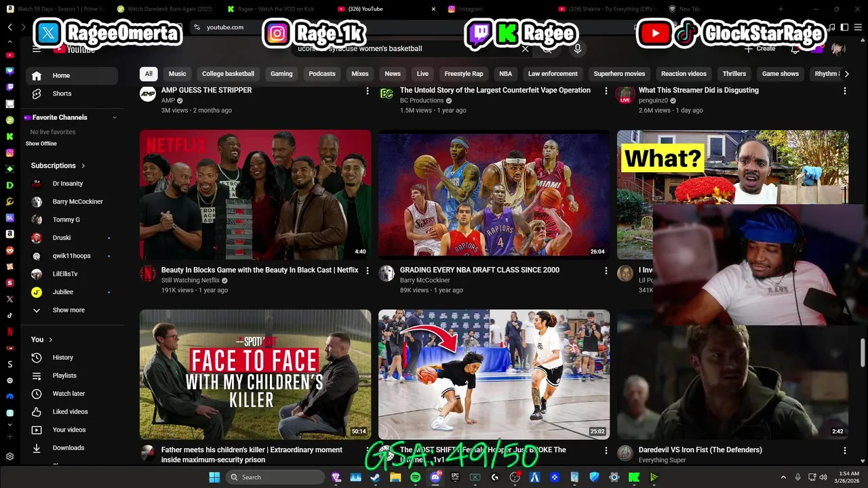868x488 pixels.
Task: Show next category chips with arrow
Action: [x=846, y=74]
